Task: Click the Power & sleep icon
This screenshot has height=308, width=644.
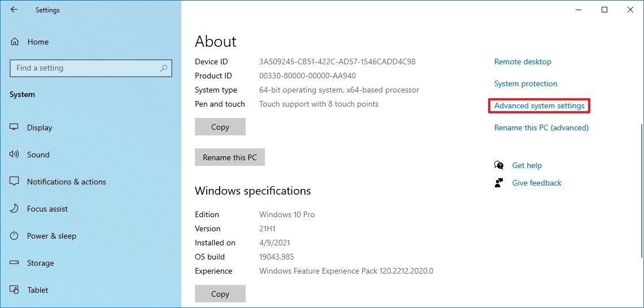Action: [x=14, y=236]
